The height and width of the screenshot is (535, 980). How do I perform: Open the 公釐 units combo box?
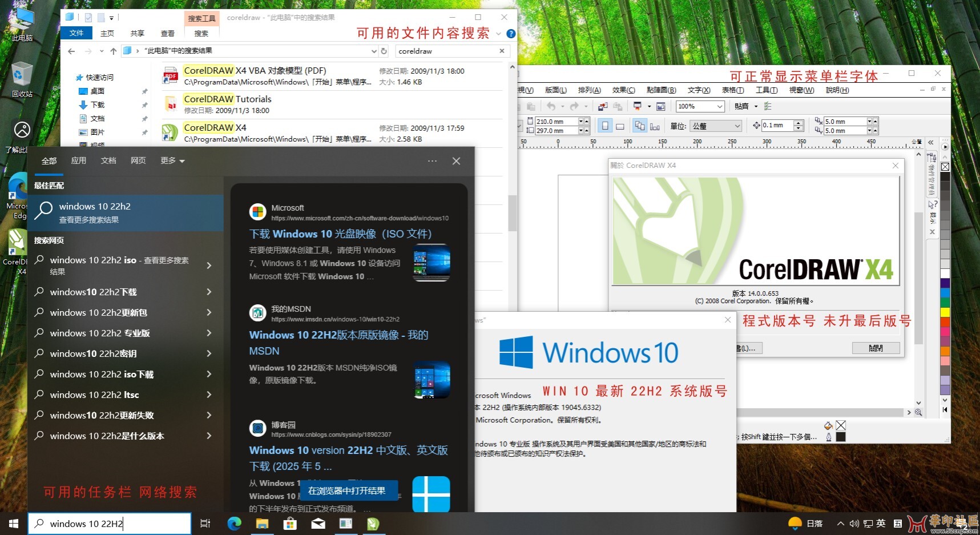pyautogui.click(x=716, y=125)
